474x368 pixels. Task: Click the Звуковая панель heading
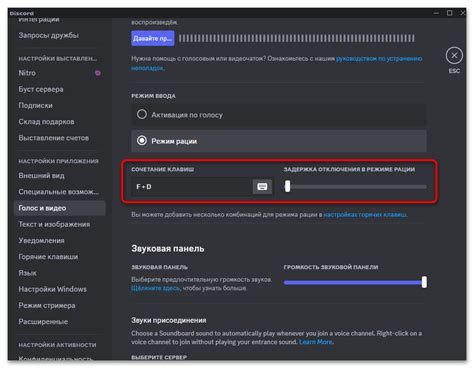[x=168, y=249]
